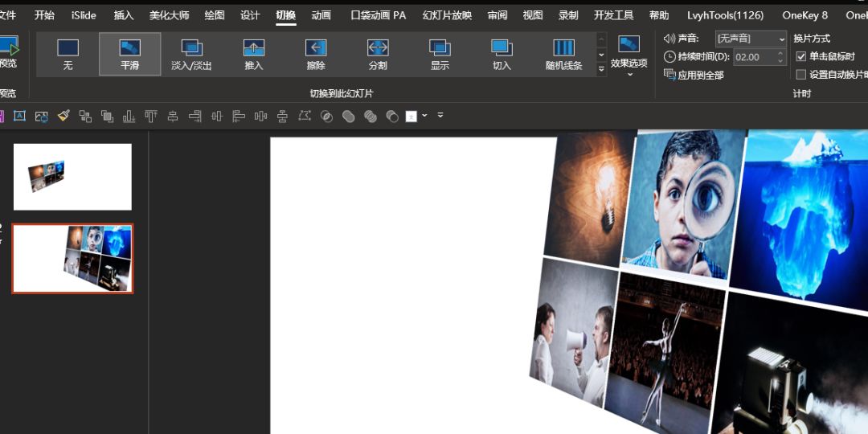Pick the 分割 (Split) transition
This screenshot has width=868, height=434.
pyautogui.click(x=378, y=54)
